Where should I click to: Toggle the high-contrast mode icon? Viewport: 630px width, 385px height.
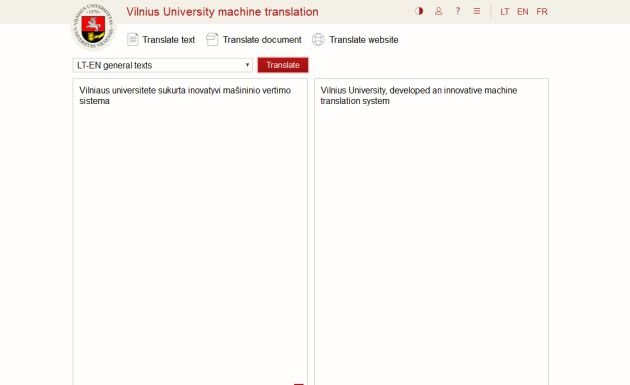[x=419, y=11]
